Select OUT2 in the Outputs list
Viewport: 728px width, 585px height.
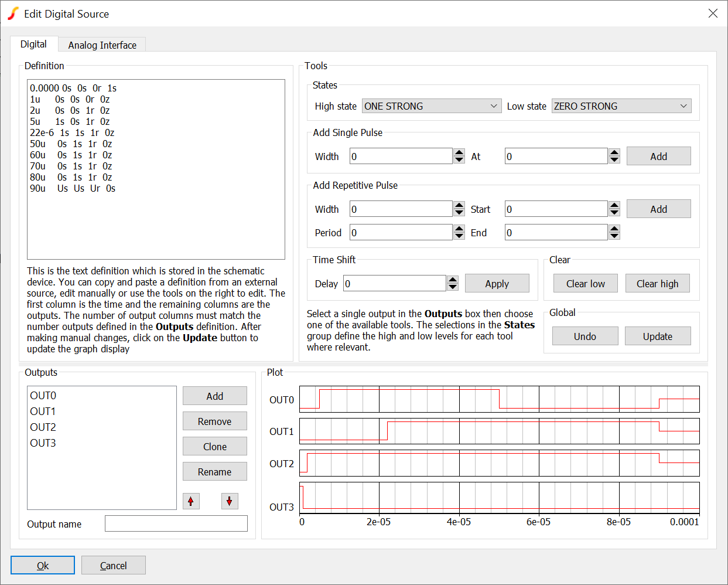43,427
